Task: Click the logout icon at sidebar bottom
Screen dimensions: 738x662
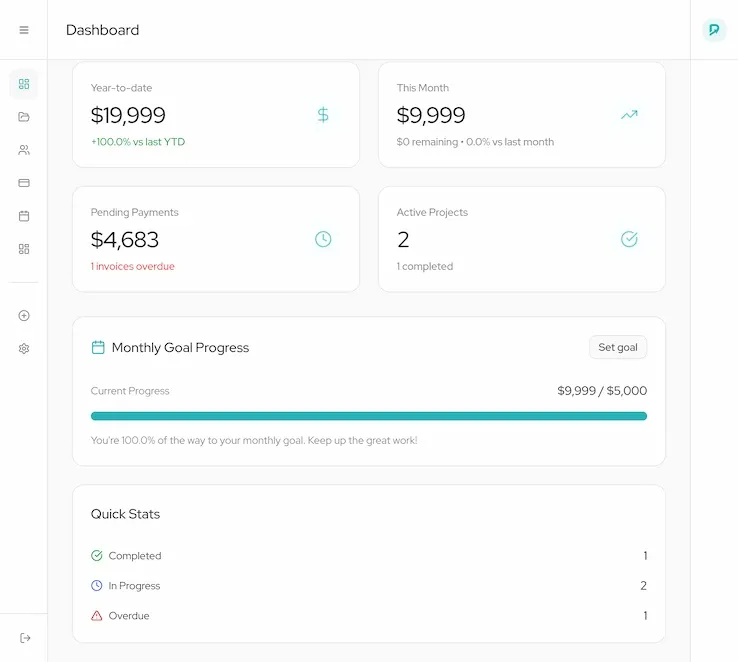Action: pos(24,638)
